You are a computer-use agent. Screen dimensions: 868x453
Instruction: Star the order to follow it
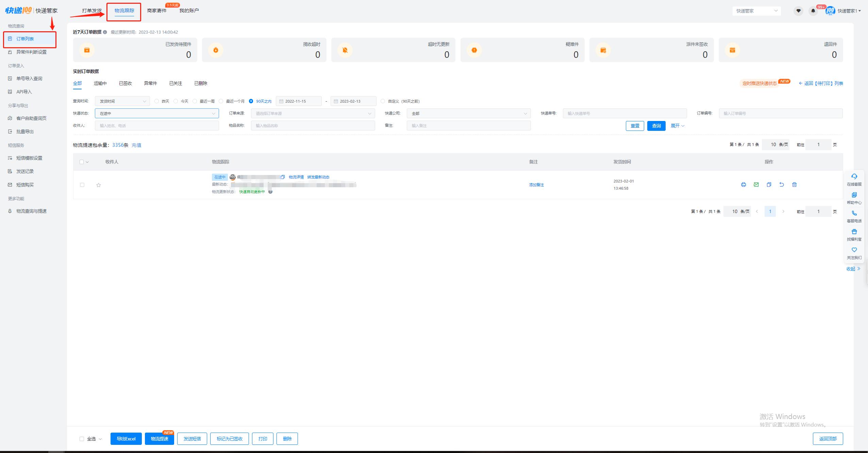pyautogui.click(x=99, y=185)
